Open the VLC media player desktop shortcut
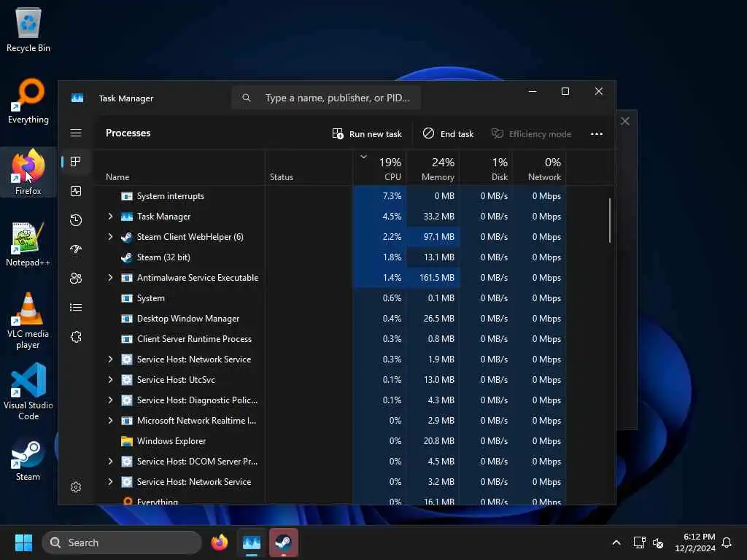Viewport: 747px width, 560px height. coord(28,321)
